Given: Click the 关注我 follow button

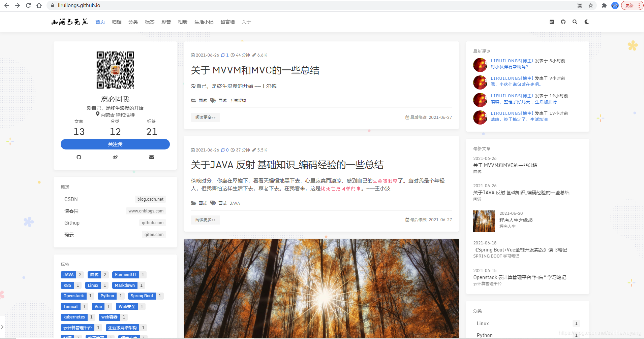Looking at the screenshot, I should [115, 144].
